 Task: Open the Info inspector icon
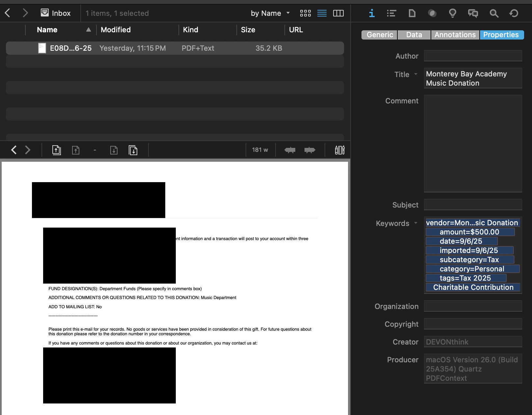tap(372, 13)
